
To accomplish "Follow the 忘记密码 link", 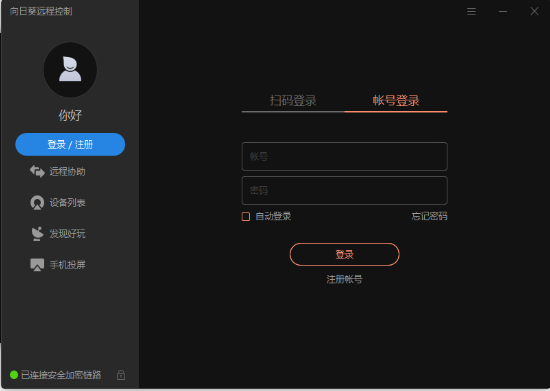I will coord(429,216).
